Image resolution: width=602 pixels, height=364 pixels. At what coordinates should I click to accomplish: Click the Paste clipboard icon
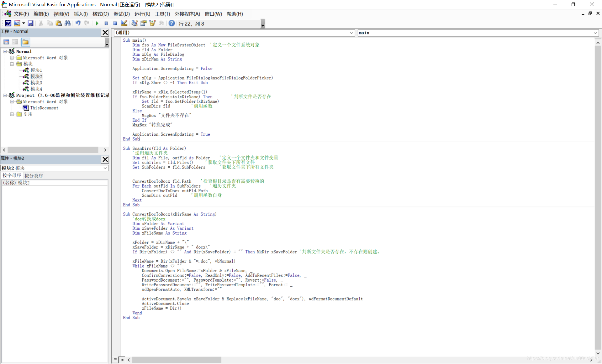pos(59,23)
